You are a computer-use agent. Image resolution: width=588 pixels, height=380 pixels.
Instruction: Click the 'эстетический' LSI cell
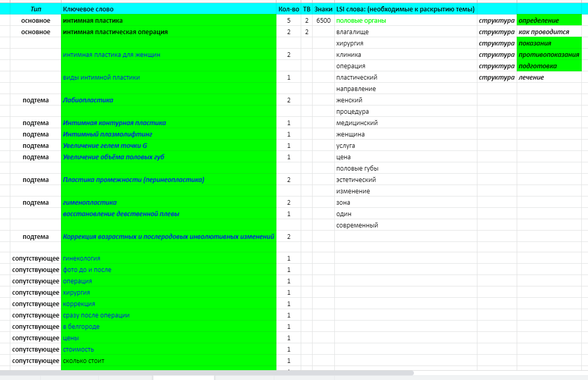click(406, 180)
